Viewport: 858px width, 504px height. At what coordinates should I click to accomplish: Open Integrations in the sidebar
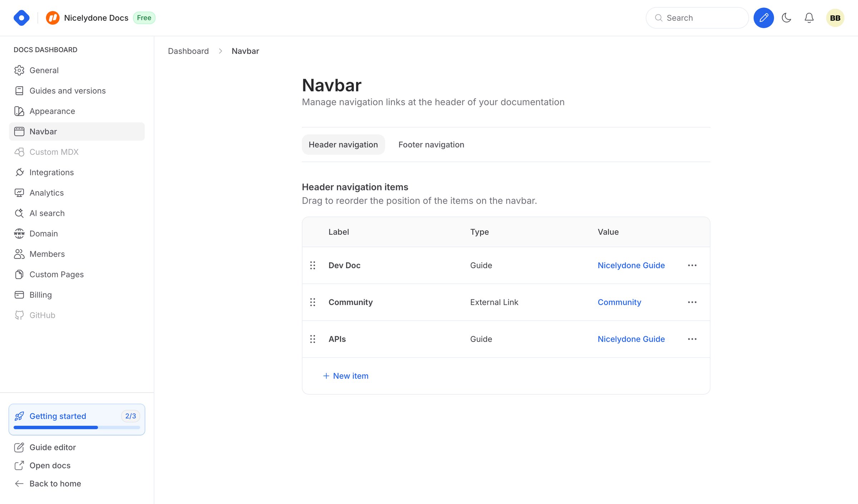[77, 172]
